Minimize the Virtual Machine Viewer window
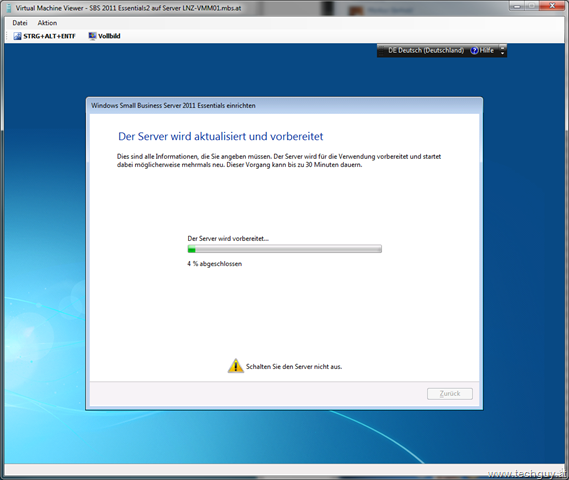The width and height of the screenshot is (569, 480). pyautogui.click(x=517, y=6)
